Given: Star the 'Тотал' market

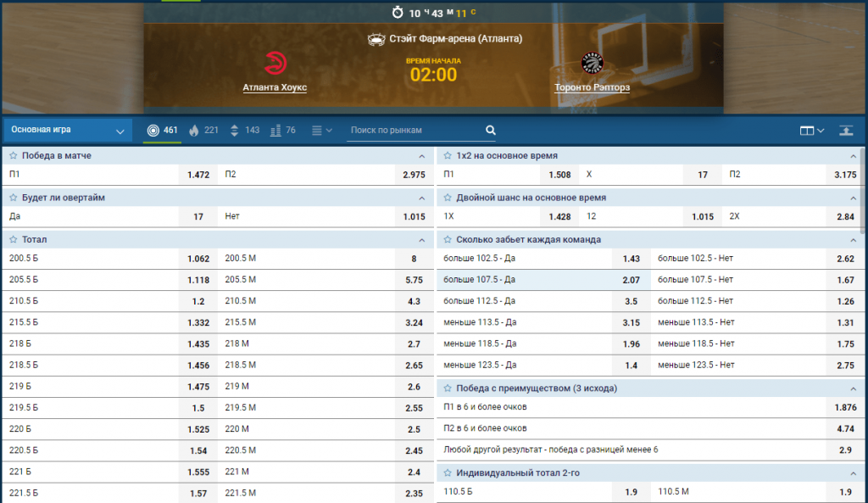Looking at the screenshot, I should click(14, 239).
